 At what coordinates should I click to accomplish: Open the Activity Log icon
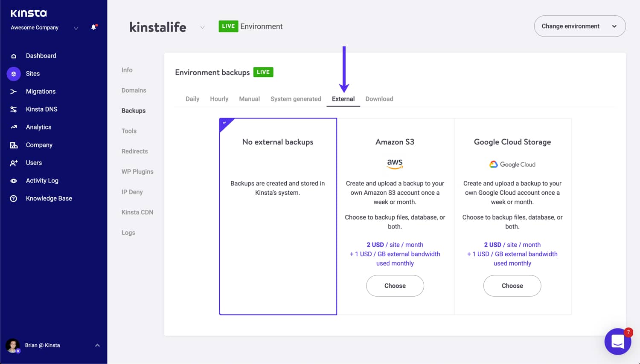[13, 180]
